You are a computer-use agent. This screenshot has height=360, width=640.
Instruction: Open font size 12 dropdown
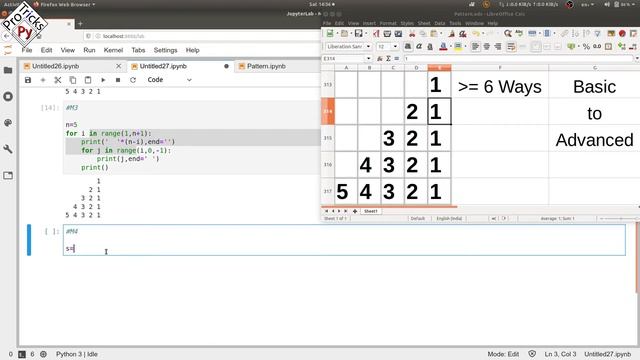click(x=396, y=47)
